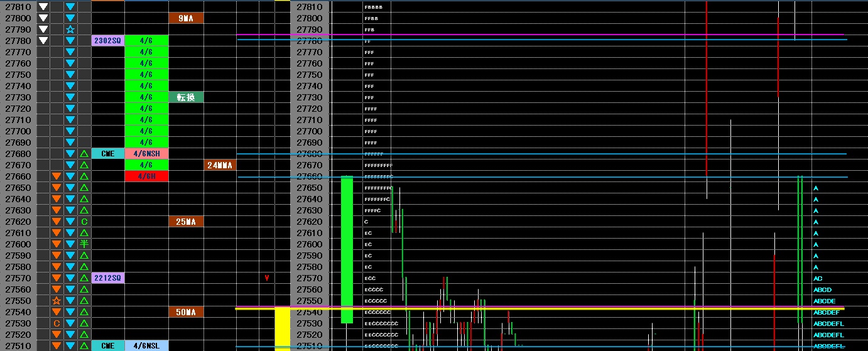
Task: Click the white down triangle at 27810
Action: click(43, 7)
